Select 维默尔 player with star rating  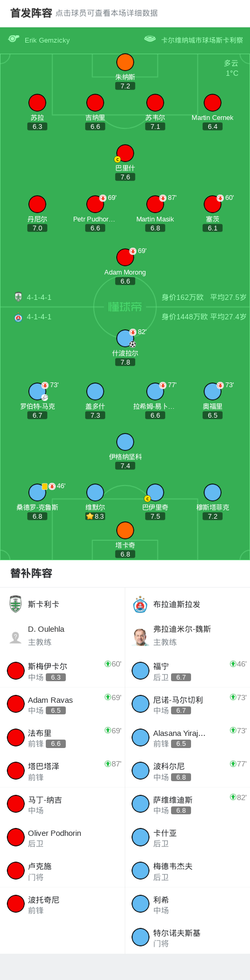pyautogui.click(x=95, y=492)
